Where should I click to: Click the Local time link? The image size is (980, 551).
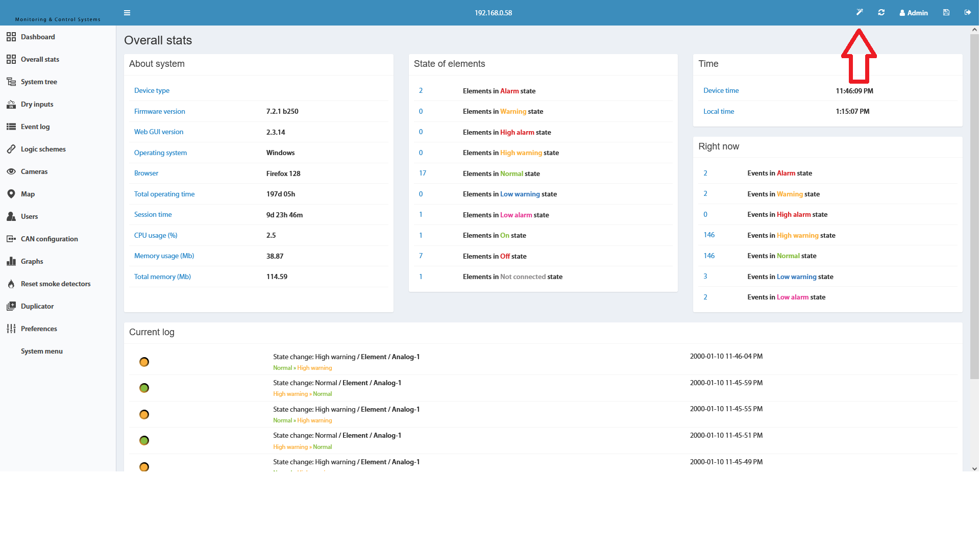719,111
